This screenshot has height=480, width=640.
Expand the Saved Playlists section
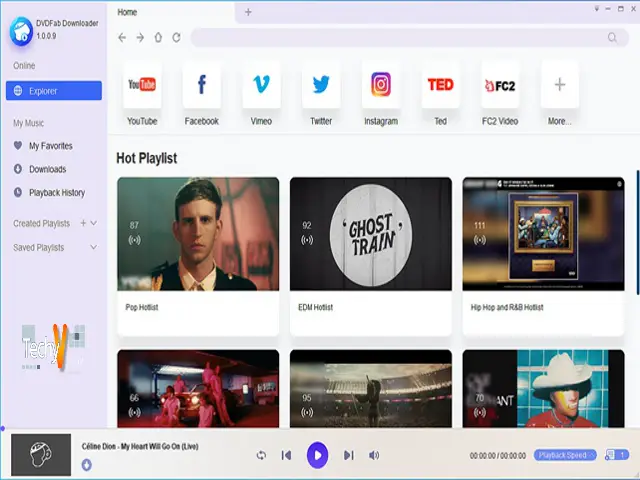[94, 247]
